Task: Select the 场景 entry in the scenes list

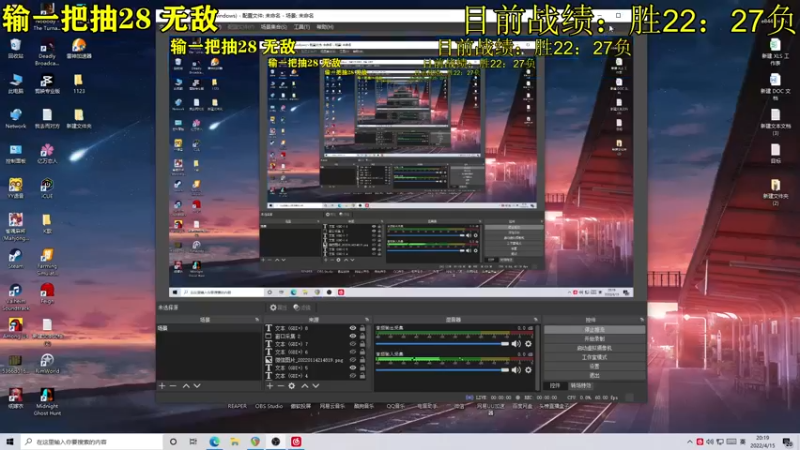Action: [209, 328]
